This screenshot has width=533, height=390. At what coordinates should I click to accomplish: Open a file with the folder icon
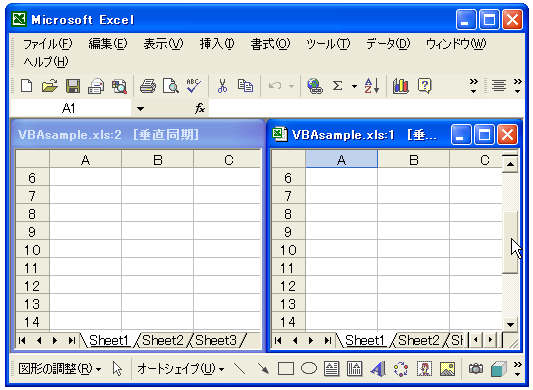coord(50,86)
